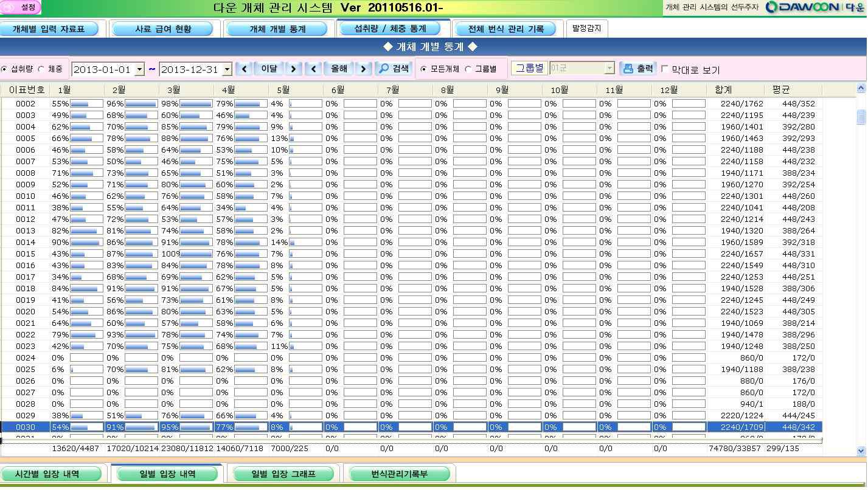Image resolution: width=868 pixels, height=490 pixels.
Task: Go to previous month arrow before 이달
Action: pyautogui.click(x=244, y=69)
